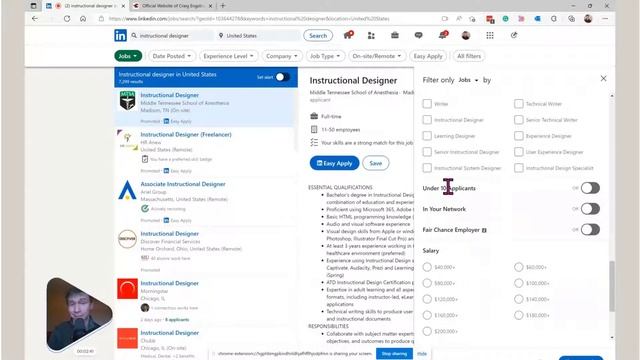Open the Messaging chat bubble icon
Viewport: 640px width, 360px height.
tap(418, 36)
